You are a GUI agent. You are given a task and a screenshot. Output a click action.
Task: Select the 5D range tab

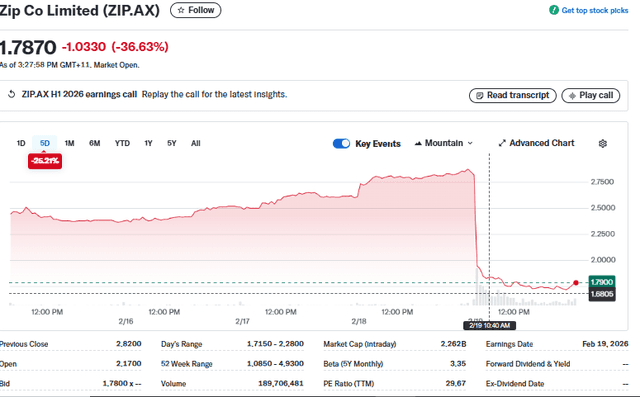coord(45,143)
